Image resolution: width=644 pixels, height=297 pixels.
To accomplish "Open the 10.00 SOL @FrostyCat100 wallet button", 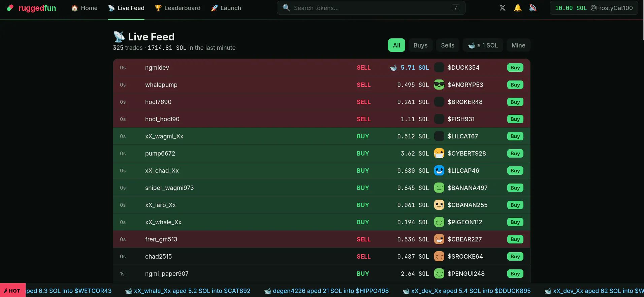I will pyautogui.click(x=594, y=8).
